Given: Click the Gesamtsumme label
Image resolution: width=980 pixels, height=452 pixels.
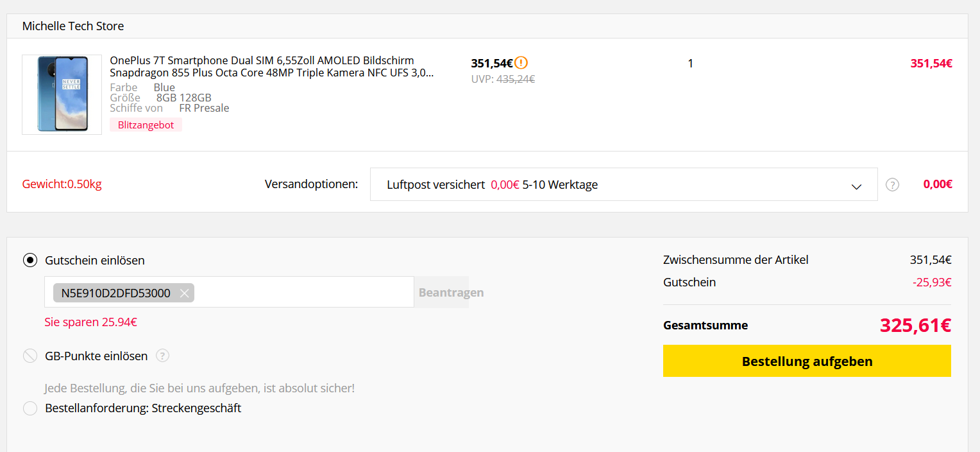Looking at the screenshot, I should click(x=705, y=326).
